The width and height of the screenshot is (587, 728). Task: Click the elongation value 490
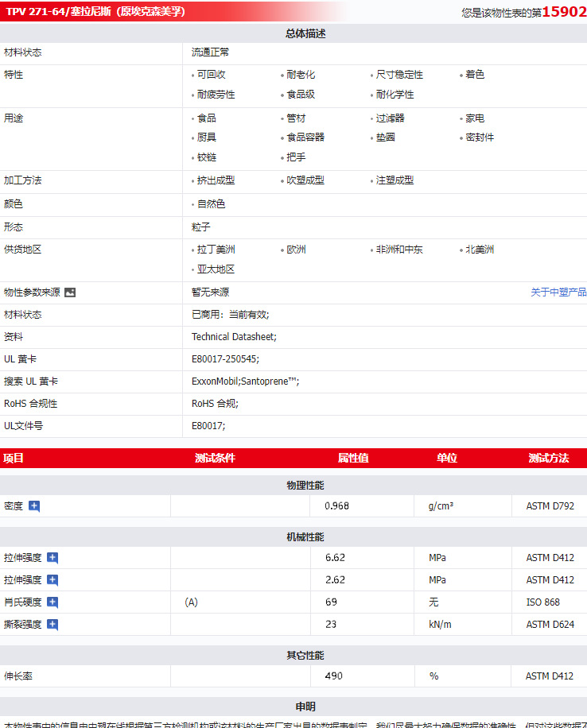tap(334, 676)
